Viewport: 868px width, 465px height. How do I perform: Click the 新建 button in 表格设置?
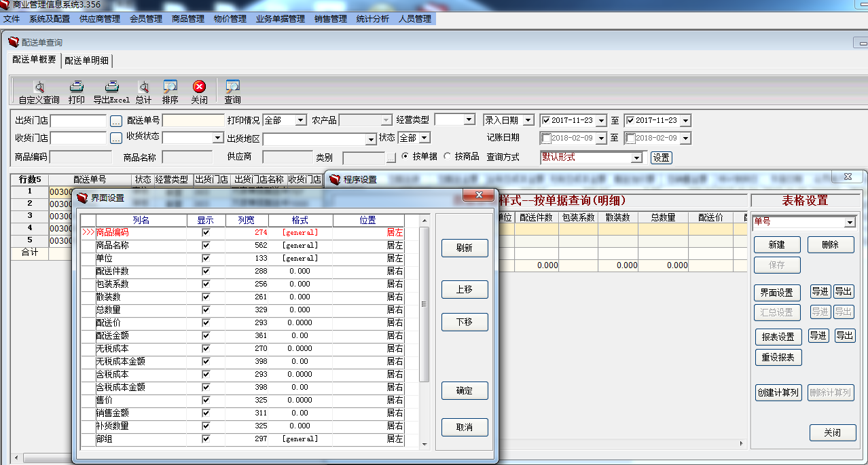777,244
